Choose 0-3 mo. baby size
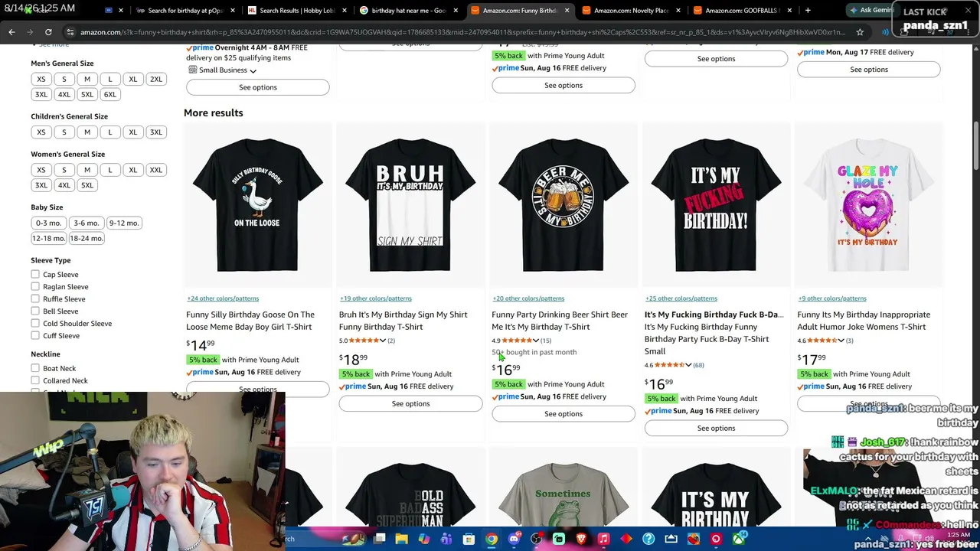The image size is (980, 551). tap(48, 223)
